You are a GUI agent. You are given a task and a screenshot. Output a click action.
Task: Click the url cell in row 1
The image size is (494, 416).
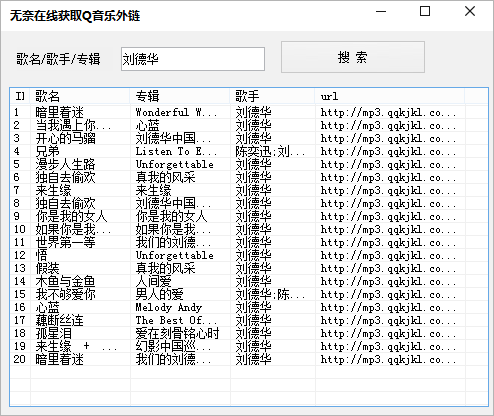388,112
